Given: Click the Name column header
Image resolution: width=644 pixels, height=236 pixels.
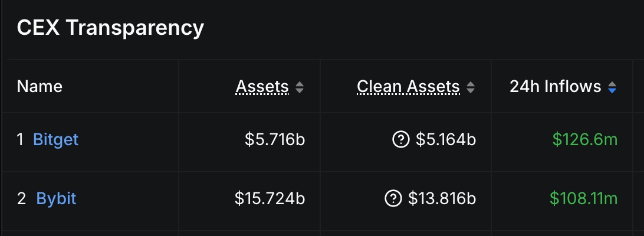Looking at the screenshot, I should tap(40, 87).
